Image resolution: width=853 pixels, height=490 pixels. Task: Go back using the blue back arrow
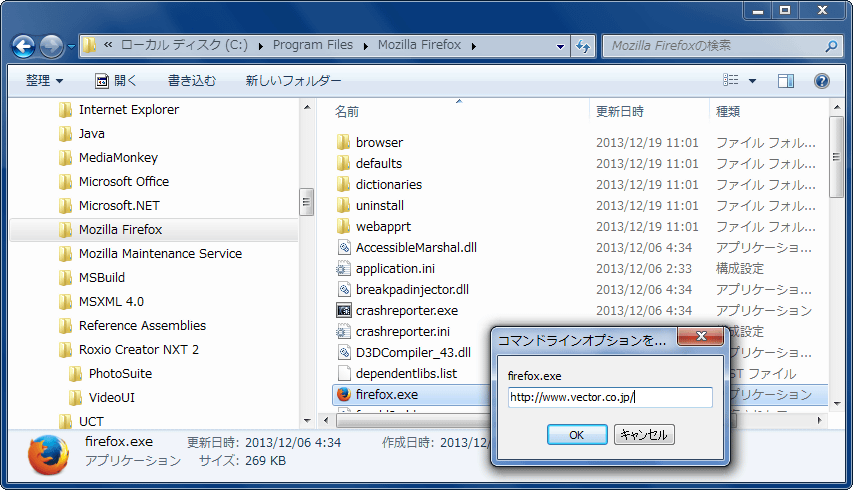(23, 47)
